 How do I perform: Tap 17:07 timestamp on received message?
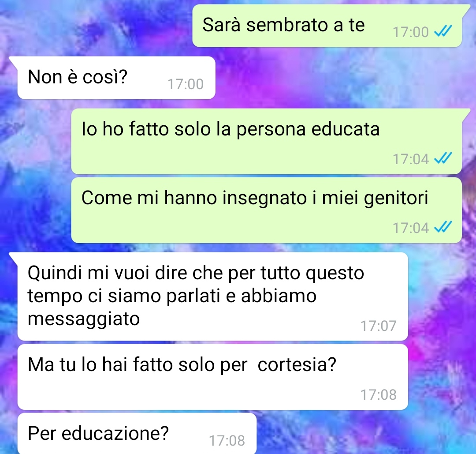(378, 326)
